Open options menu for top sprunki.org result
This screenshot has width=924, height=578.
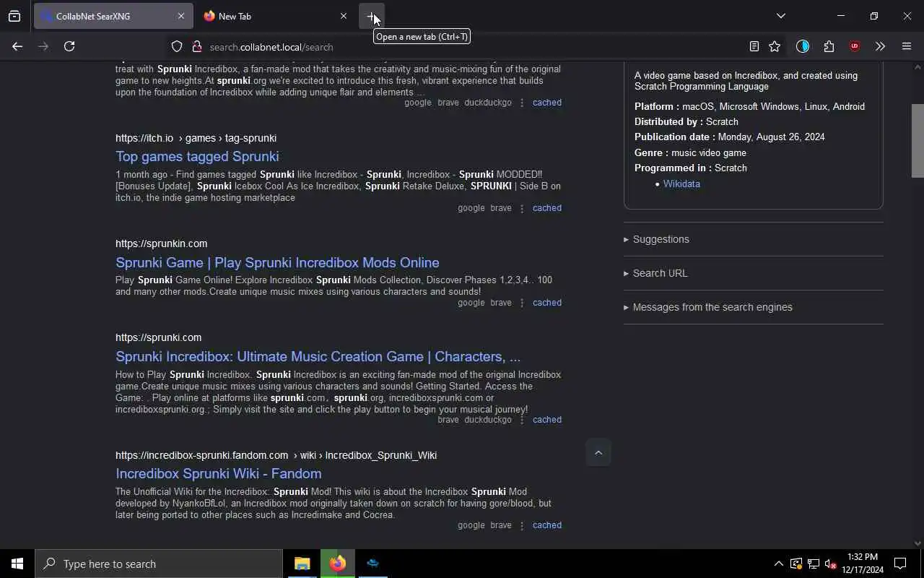[x=522, y=103]
